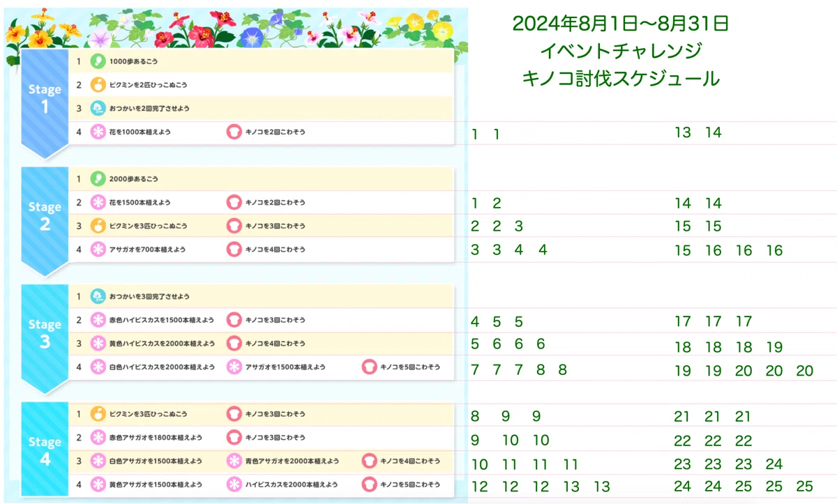Screen dimensions: 837x504
Task: Click the task text 黄色アサガオを1500本植えよう
Action: tap(156, 484)
